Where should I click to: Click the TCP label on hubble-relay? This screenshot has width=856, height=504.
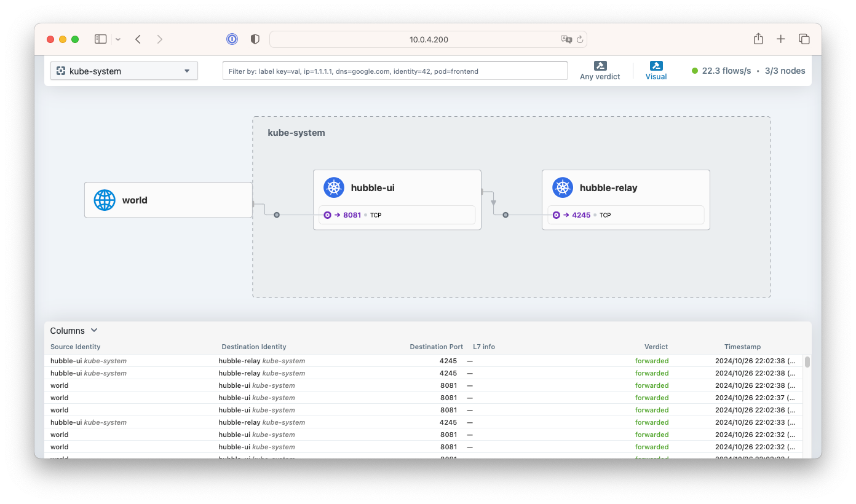pyautogui.click(x=605, y=215)
